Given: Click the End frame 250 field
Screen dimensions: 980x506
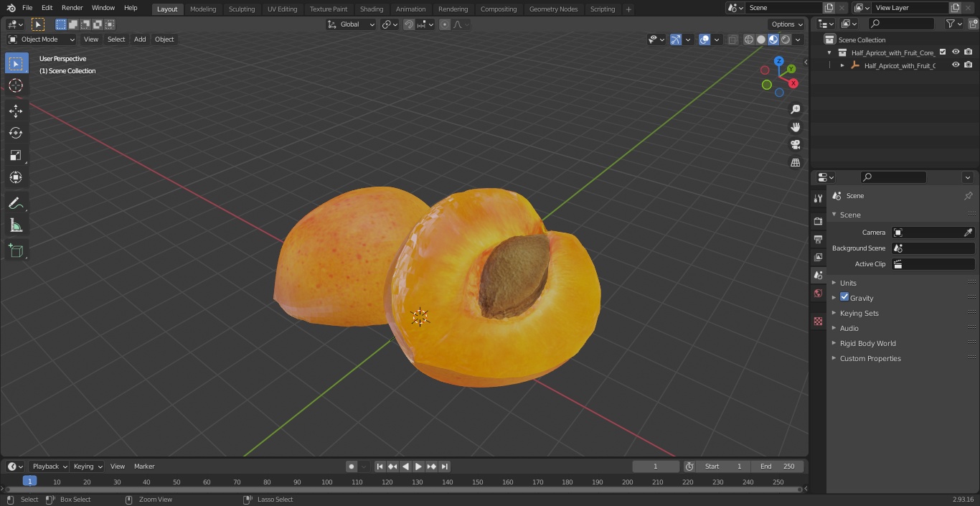Looking at the screenshot, I should tap(778, 467).
